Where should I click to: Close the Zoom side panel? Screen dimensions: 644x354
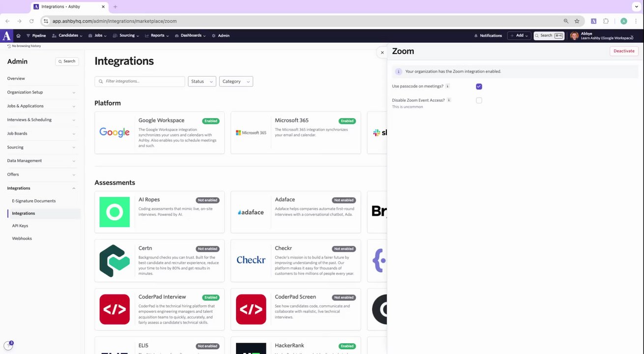[x=382, y=52]
